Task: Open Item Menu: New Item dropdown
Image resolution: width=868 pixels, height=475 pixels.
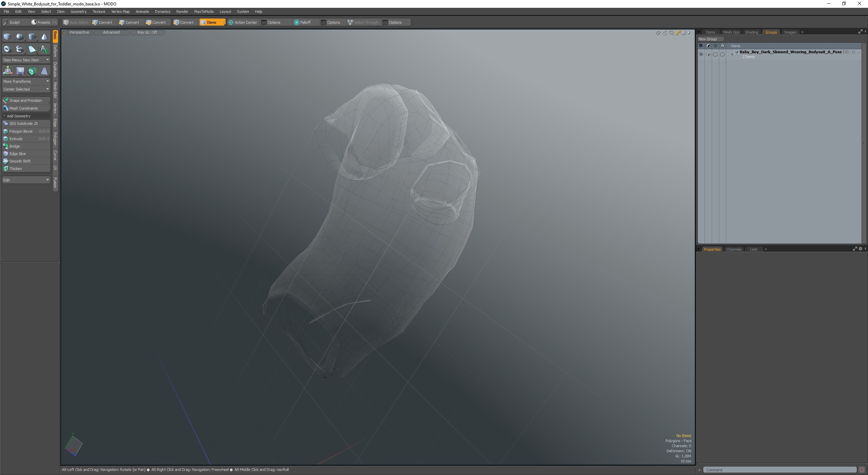Action: click(26, 60)
